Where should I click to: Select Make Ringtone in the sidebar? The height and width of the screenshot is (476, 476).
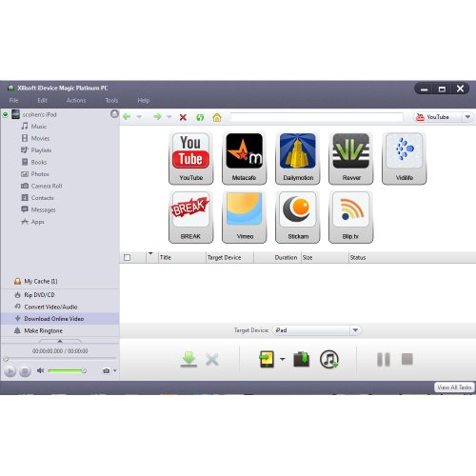tap(60, 330)
